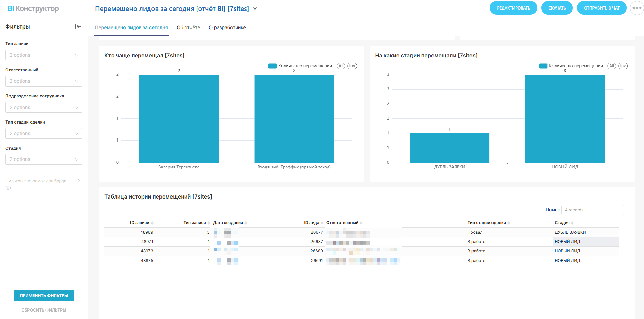Switch to the Об отчёте tab

[x=188, y=27]
